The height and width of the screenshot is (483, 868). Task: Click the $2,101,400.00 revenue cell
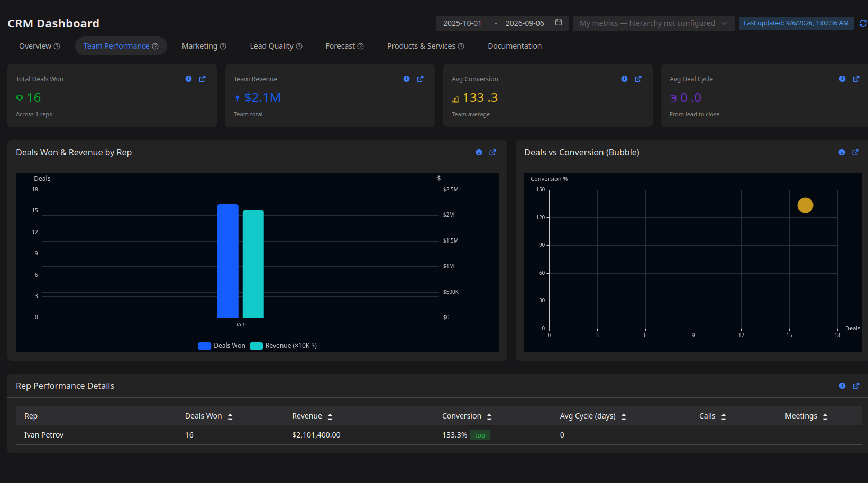316,435
